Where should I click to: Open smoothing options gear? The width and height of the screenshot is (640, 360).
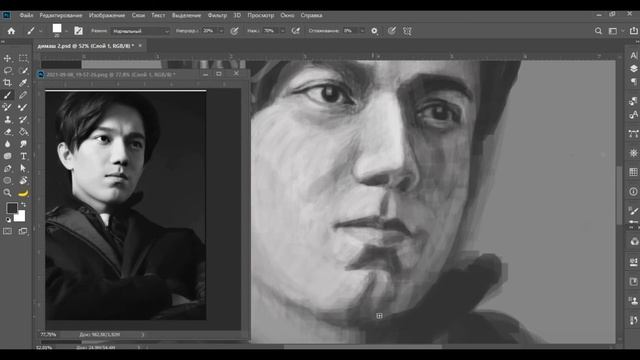(x=374, y=31)
